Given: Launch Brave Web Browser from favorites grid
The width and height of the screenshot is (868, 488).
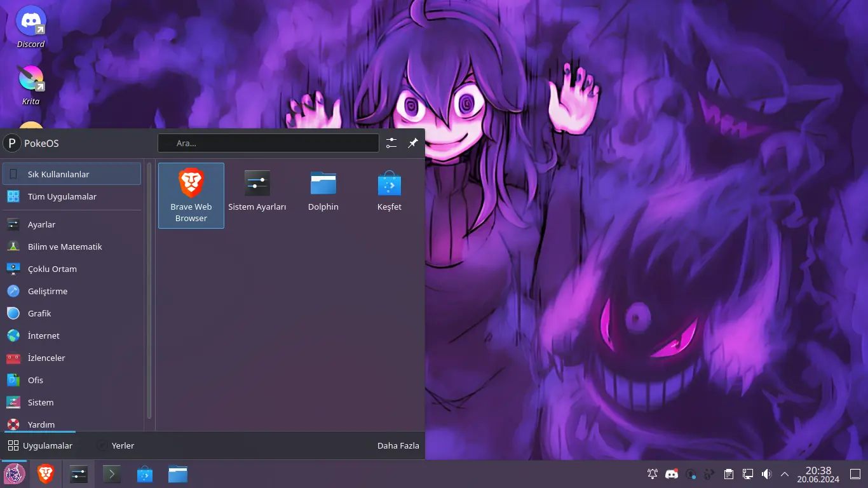Looking at the screenshot, I should (x=191, y=196).
